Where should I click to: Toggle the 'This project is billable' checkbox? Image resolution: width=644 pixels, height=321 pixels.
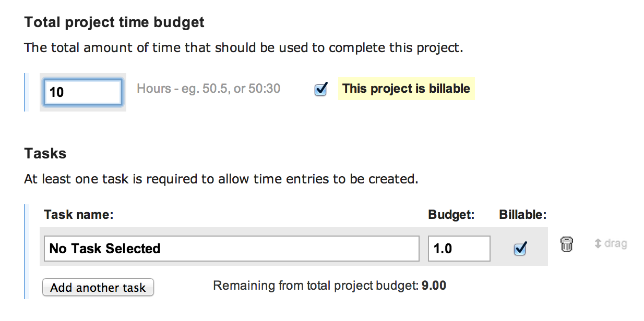click(x=320, y=89)
